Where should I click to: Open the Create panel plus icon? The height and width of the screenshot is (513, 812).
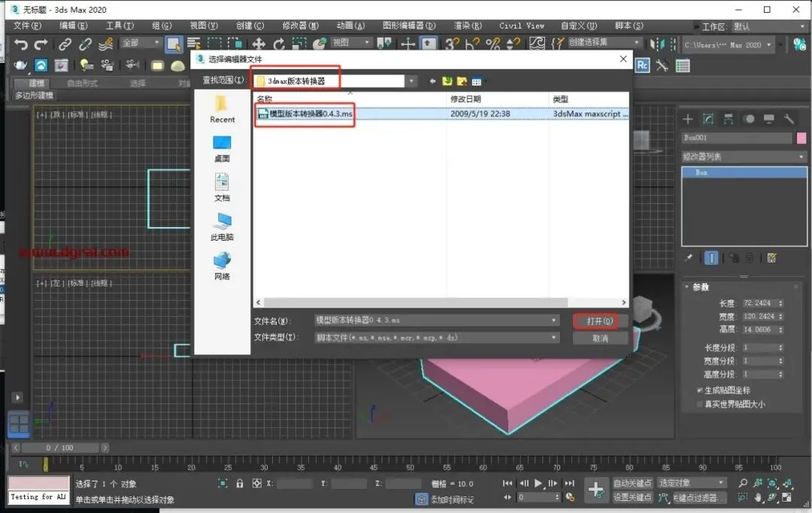click(x=688, y=119)
